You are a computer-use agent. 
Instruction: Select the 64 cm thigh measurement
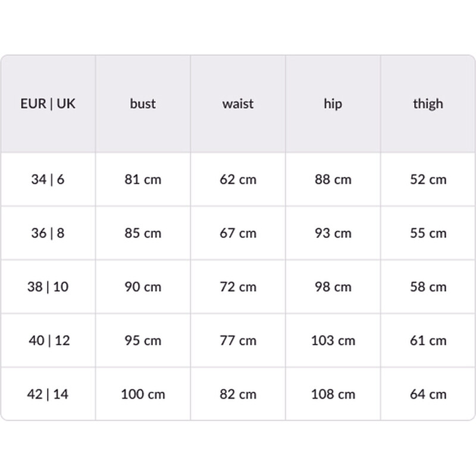click(x=428, y=394)
